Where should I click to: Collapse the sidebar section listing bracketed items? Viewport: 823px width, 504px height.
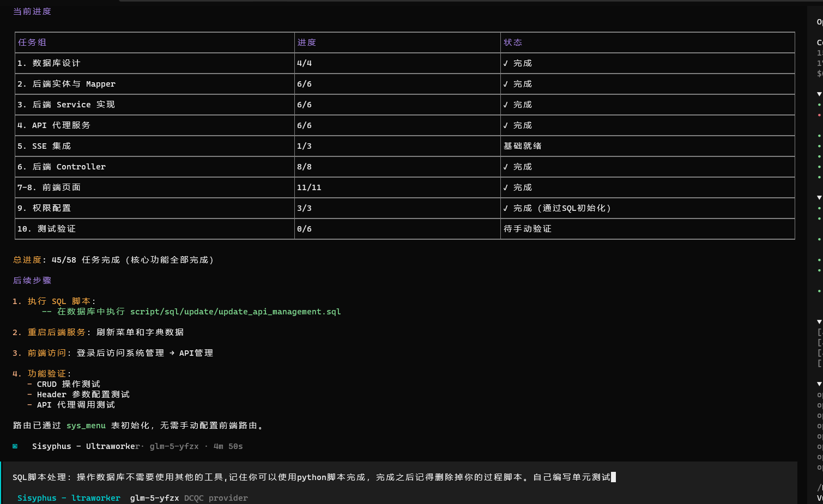819,322
